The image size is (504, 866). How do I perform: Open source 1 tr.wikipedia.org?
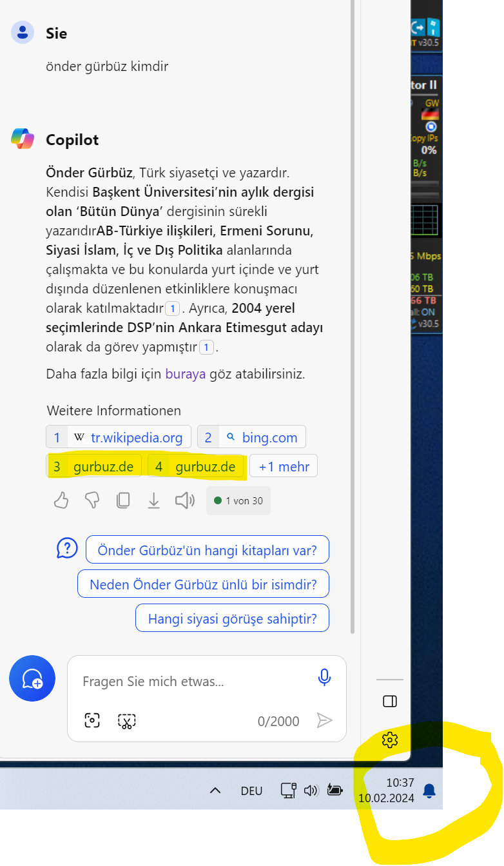(119, 437)
